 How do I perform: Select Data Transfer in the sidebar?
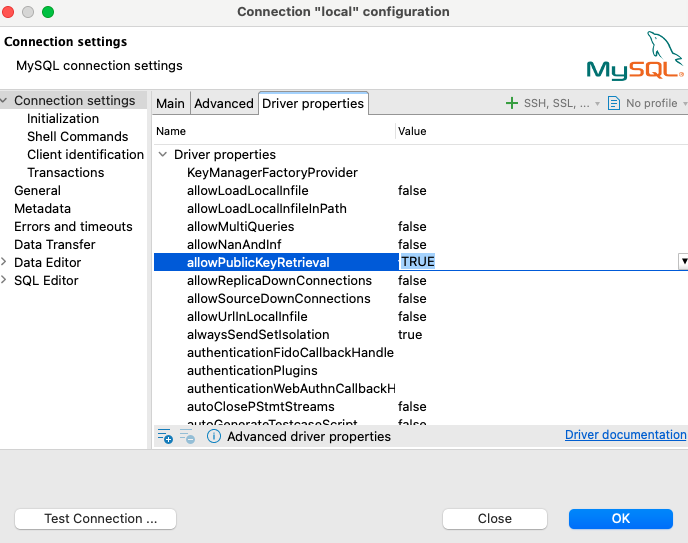[x=55, y=244]
